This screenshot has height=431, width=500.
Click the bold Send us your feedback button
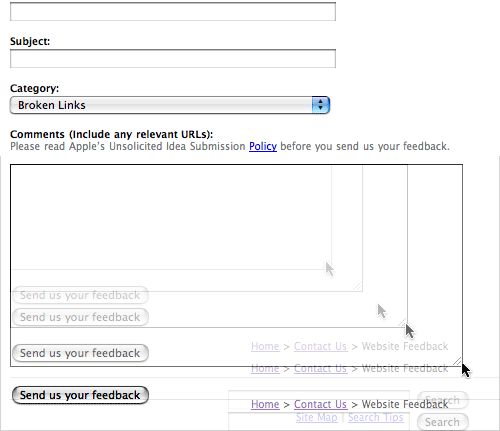point(80,395)
